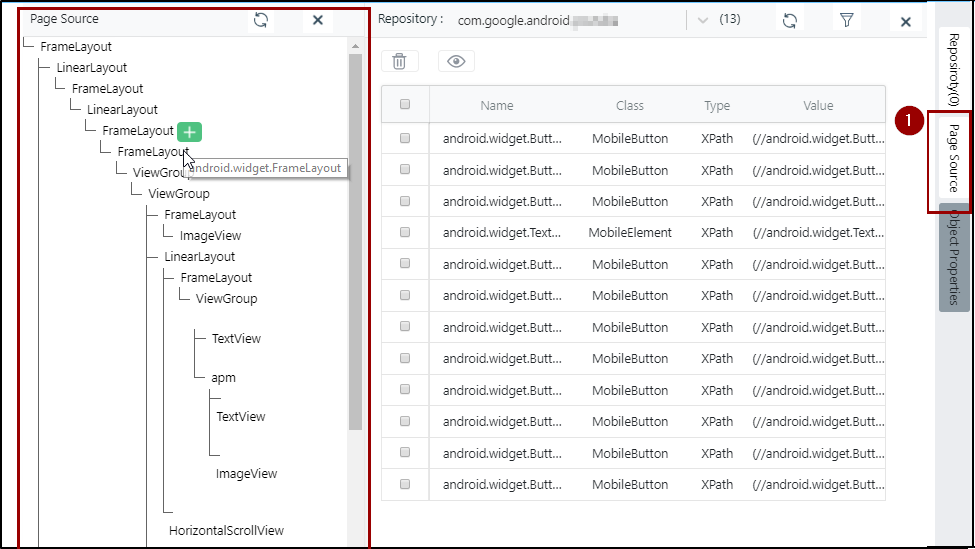Click the Class column header
The image size is (975, 549).
[630, 105]
